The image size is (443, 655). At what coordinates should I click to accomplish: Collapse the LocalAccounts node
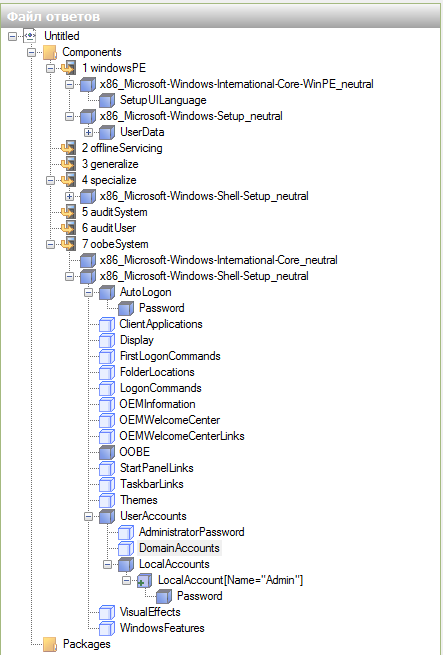click(x=107, y=564)
